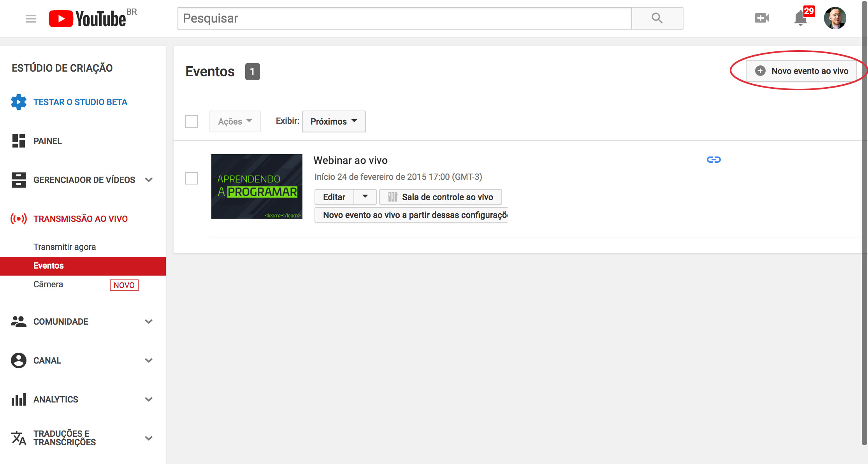Open the account avatar menu

(835, 18)
